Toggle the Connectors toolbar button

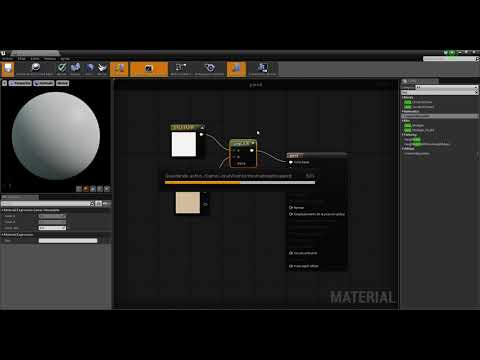point(119,69)
